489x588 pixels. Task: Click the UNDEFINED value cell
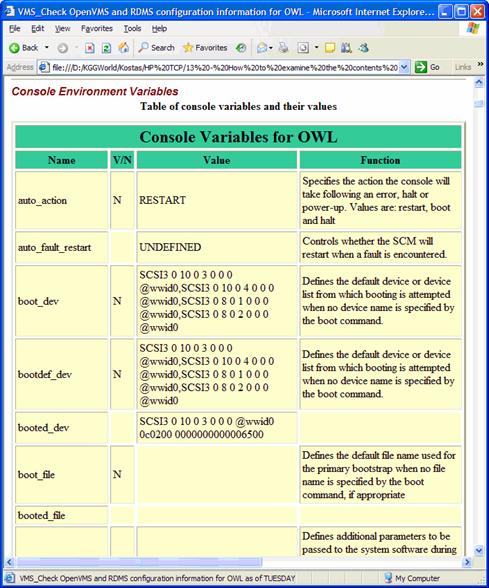[217, 248]
